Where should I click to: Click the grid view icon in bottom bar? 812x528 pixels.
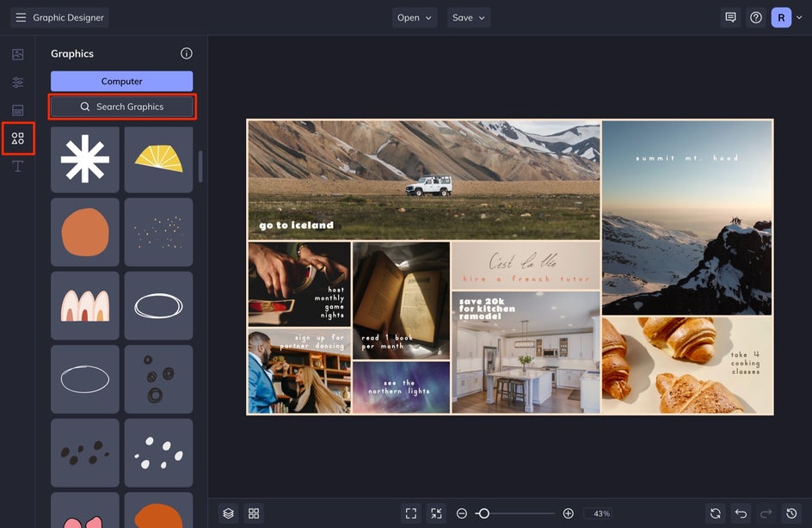pos(254,513)
